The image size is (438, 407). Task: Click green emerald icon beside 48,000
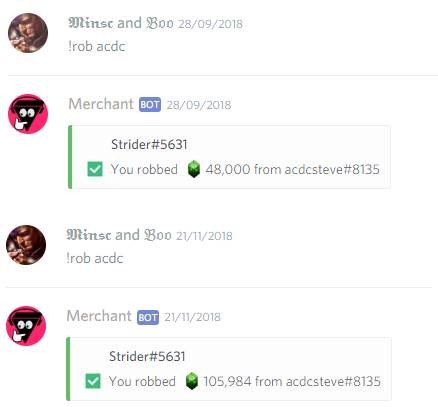[194, 169]
